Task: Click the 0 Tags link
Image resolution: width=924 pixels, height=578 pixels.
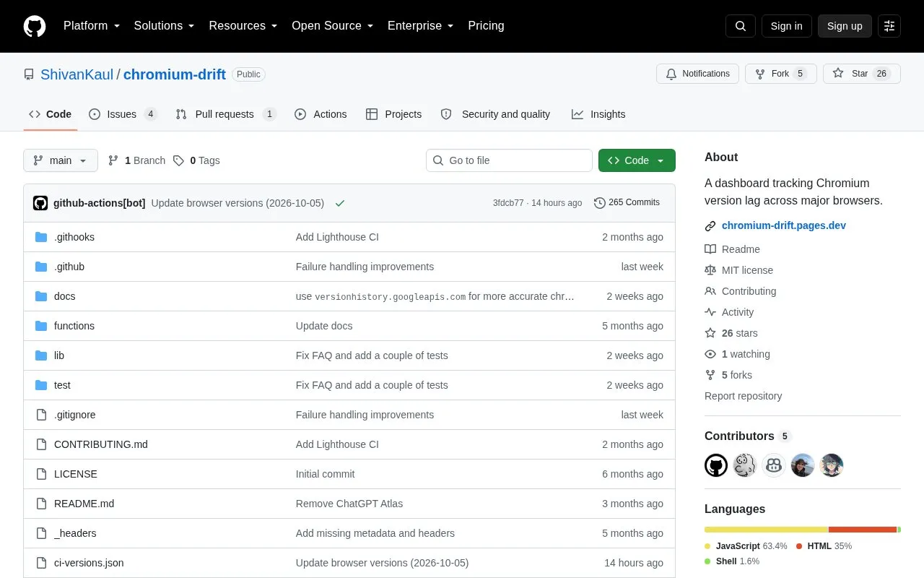Action: (196, 160)
